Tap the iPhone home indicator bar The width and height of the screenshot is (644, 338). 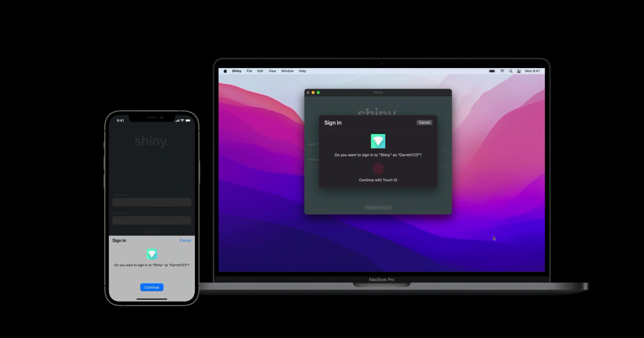(152, 299)
